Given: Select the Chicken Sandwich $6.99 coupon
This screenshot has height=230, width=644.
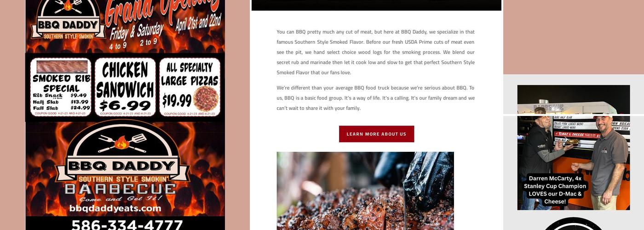Looking at the screenshot, I should point(125,87).
